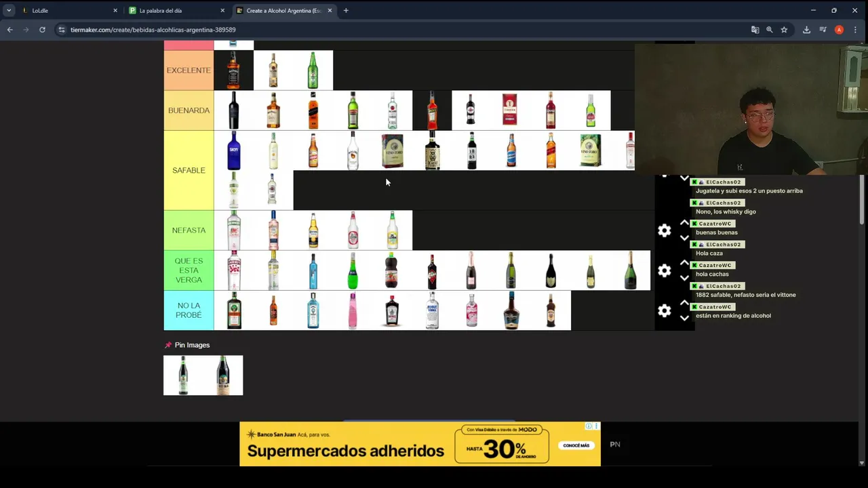Click chat message 'están en ranking de alcohol'
Viewport: 868px width, 488px height.
pyautogui.click(x=733, y=316)
